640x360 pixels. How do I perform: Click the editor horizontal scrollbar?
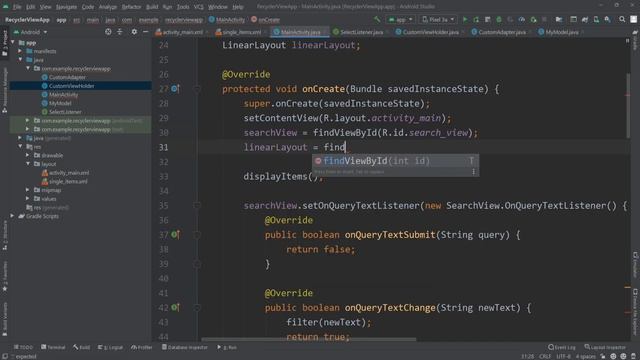pyautogui.click(x=309, y=339)
